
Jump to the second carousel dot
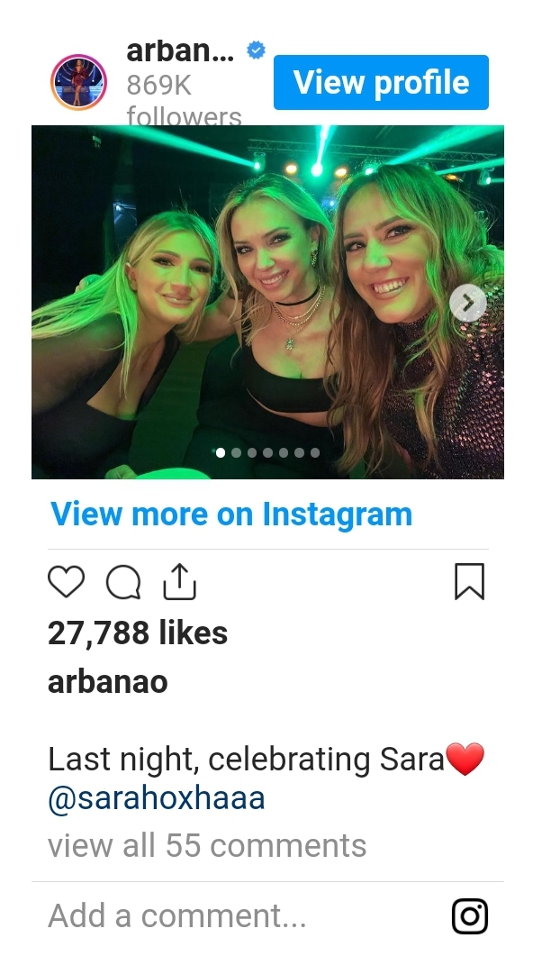click(x=236, y=453)
